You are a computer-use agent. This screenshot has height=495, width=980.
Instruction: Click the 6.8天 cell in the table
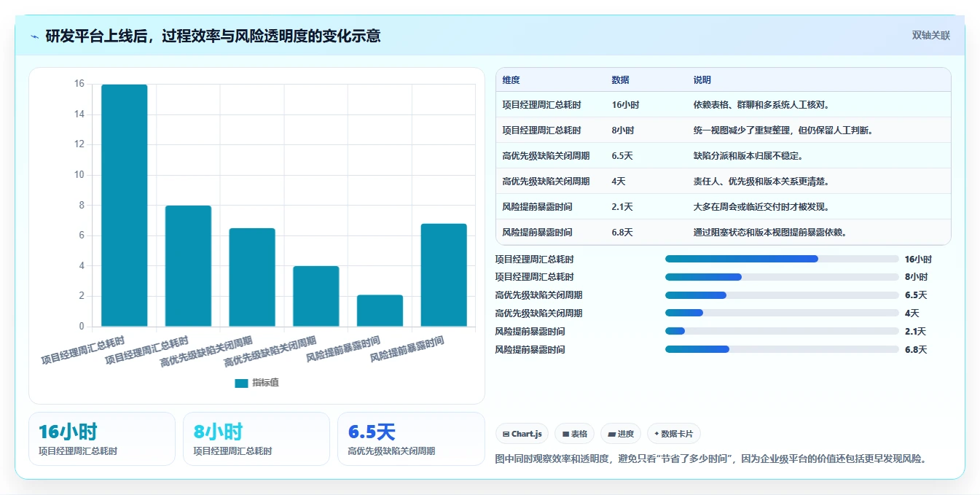[623, 233]
